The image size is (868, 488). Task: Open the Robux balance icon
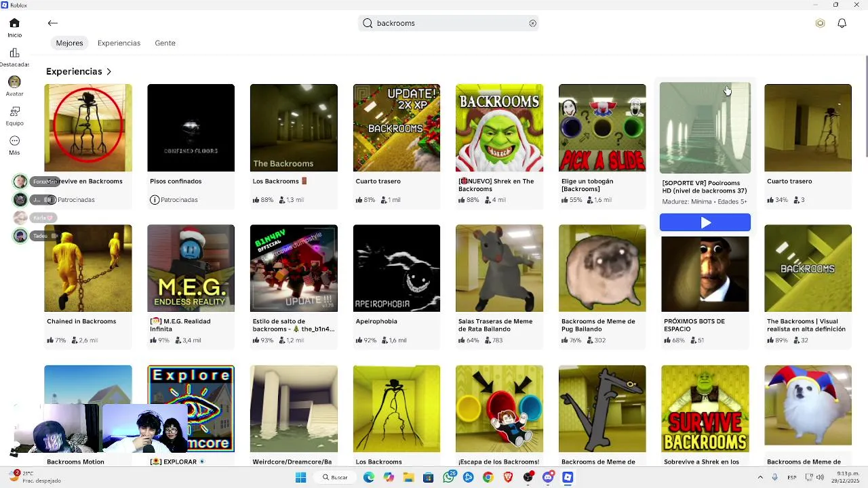pyautogui.click(x=820, y=23)
